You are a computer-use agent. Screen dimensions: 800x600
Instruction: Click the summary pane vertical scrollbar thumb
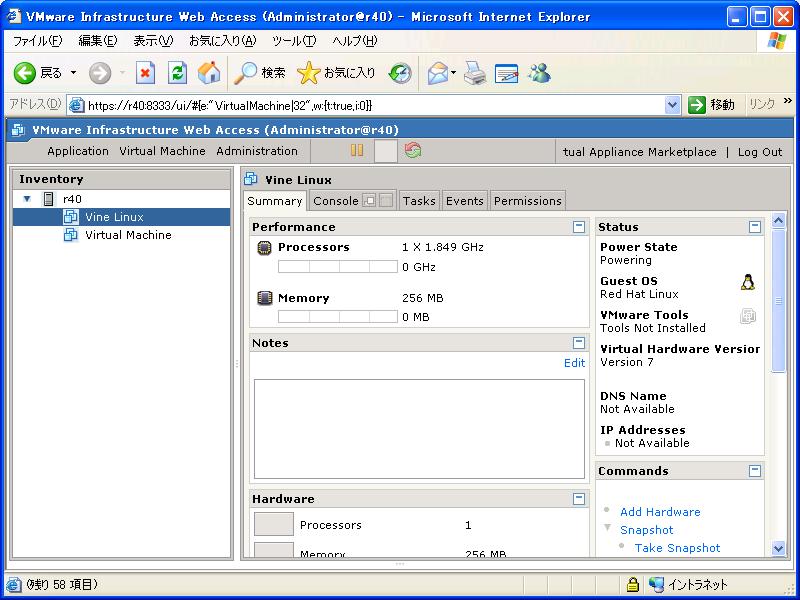778,301
